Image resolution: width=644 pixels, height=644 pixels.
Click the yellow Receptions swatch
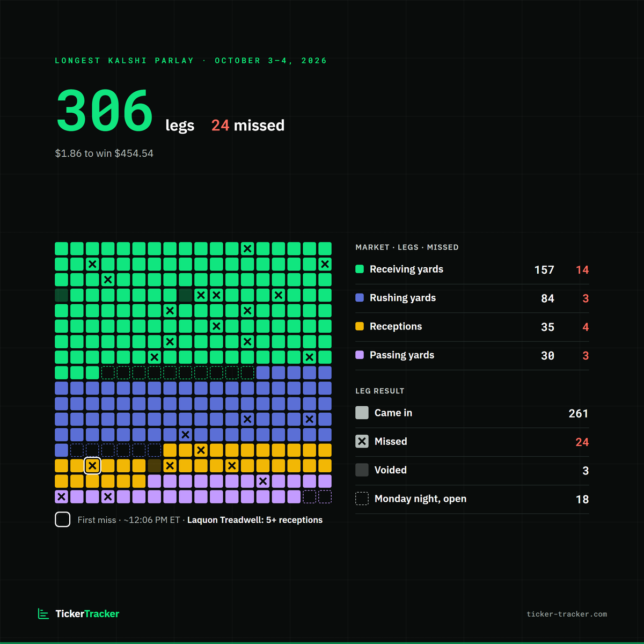tap(360, 326)
